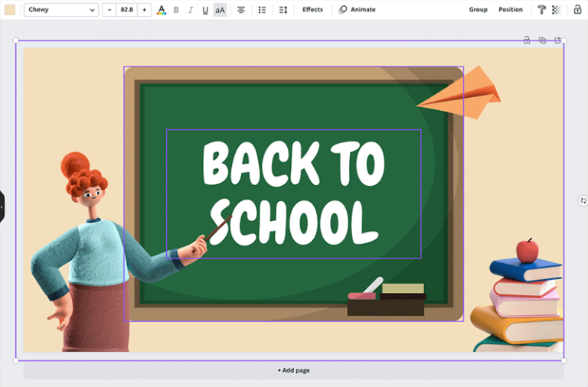588x387 pixels.
Task: Open the transparency checkerboard control
Action: [x=556, y=10]
